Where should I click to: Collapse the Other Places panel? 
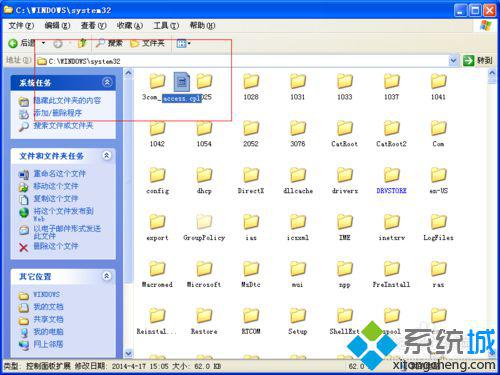107,276
